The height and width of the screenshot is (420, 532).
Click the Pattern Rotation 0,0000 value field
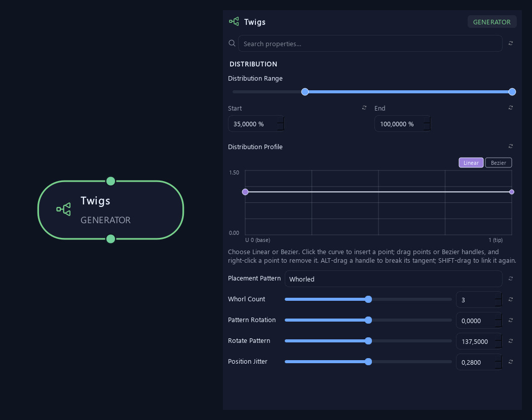coord(479,321)
